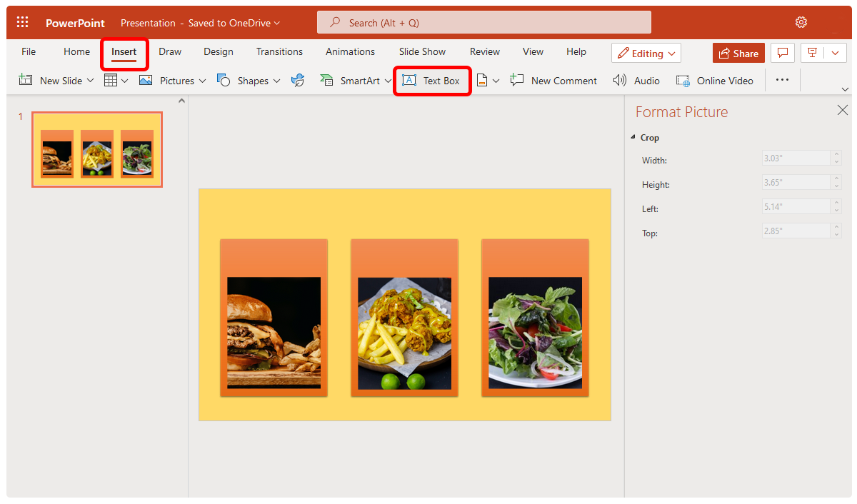Click the Share button
This screenshot has width=857, height=504.
[738, 52]
